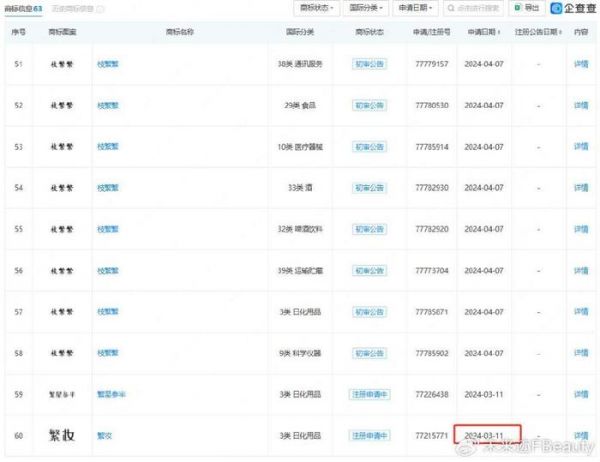This screenshot has width=600, height=462.
Task: Open 详情 for row 60 繁妆
Action: tap(580, 435)
